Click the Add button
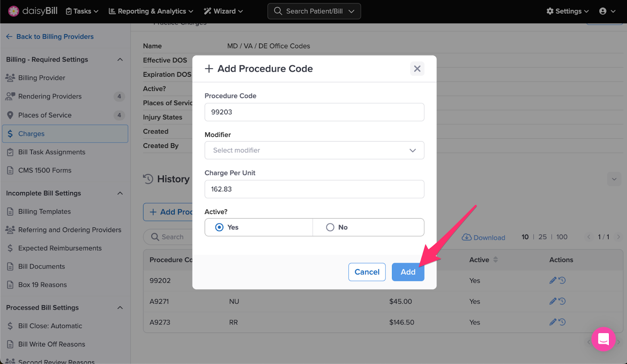Viewport: 627px width, 364px height. click(x=408, y=272)
